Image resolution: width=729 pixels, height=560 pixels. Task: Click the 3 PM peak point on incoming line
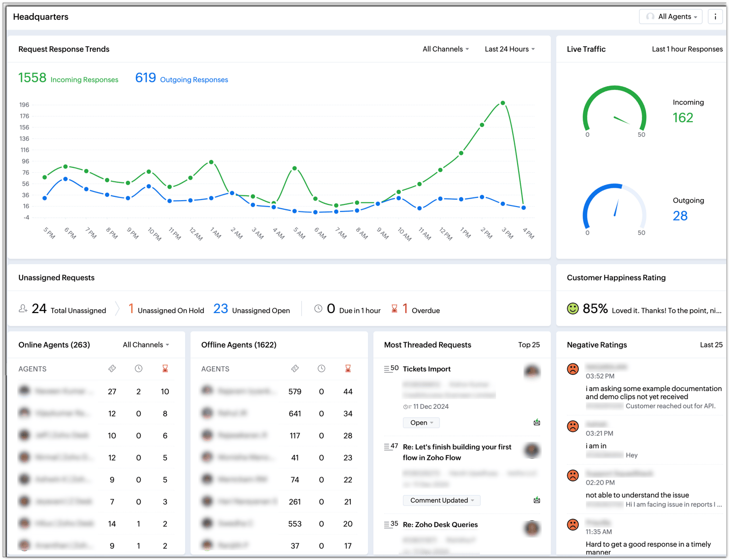[502, 103]
